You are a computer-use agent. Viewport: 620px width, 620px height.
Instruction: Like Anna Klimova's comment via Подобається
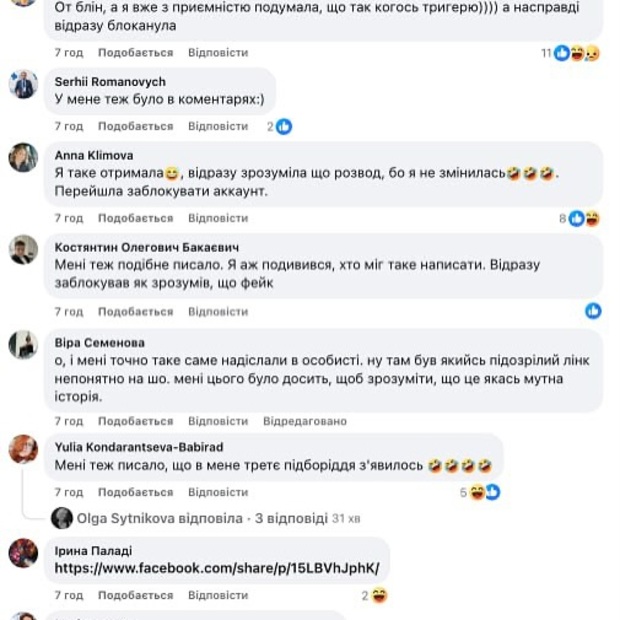point(136,218)
